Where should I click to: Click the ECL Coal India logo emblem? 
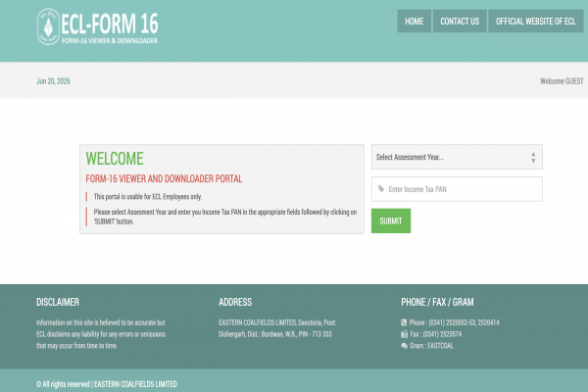(x=48, y=26)
